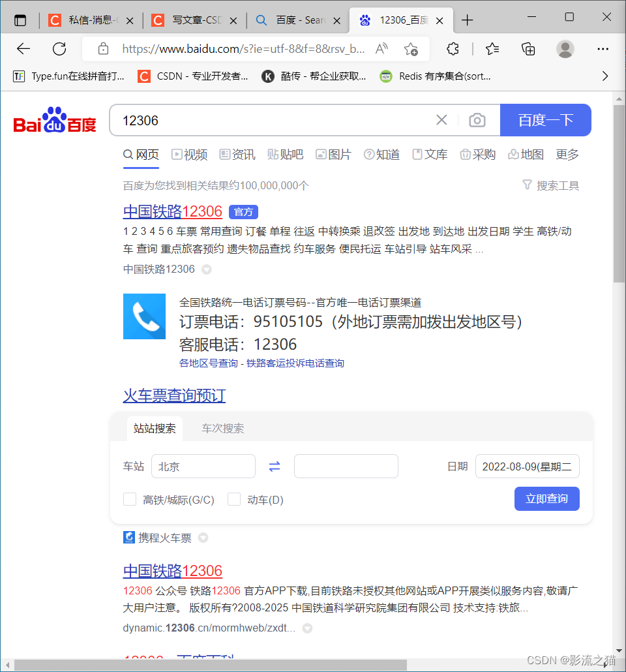626x672 pixels.
Task: Click the departure station field 北京
Action: tap(203, 466)
